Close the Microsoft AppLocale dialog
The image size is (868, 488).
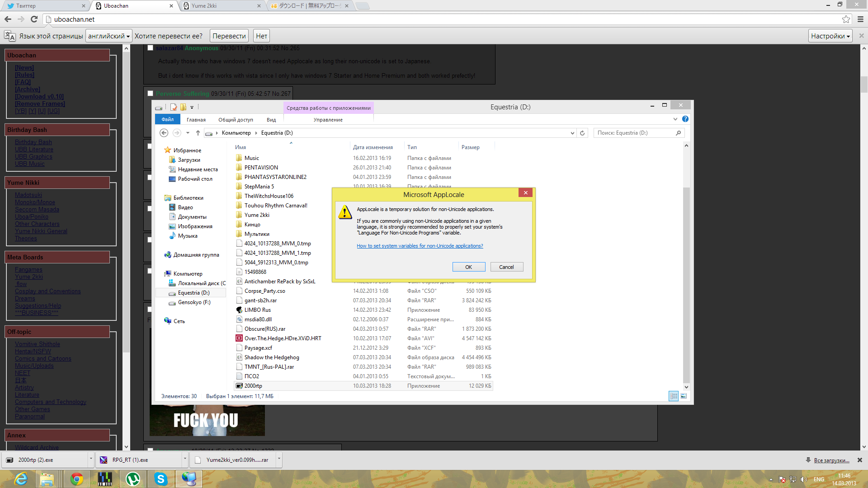[x=525, y=192]
